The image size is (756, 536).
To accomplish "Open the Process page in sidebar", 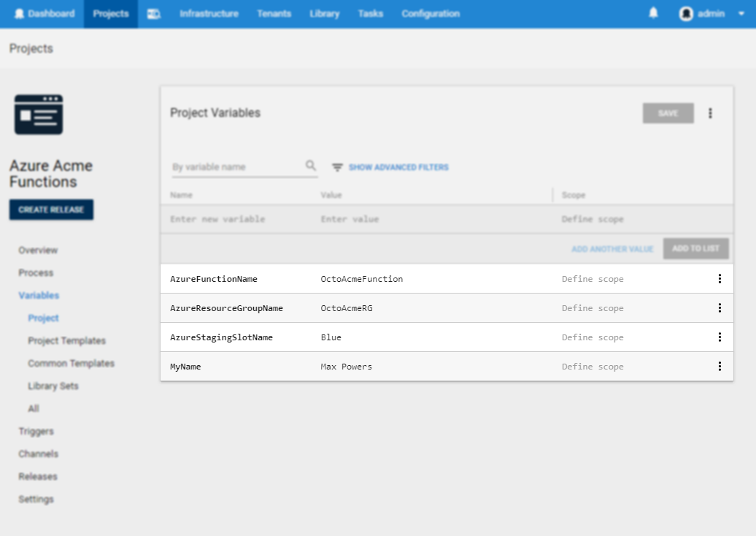I will [x=36, y=272].
